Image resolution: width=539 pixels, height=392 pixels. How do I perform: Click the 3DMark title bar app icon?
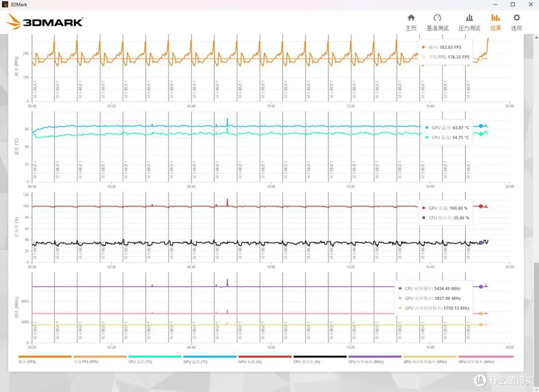click(x=5, y=4)
